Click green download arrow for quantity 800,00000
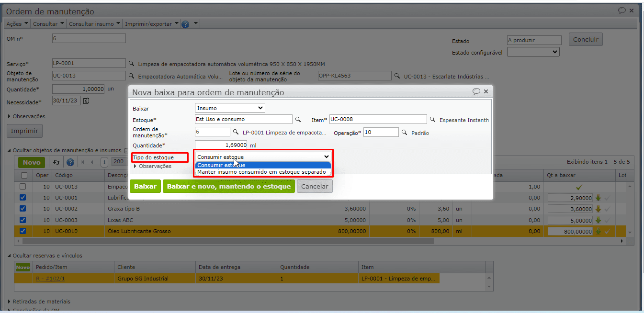This screenshot has height=313, width=644. [598, 231]
